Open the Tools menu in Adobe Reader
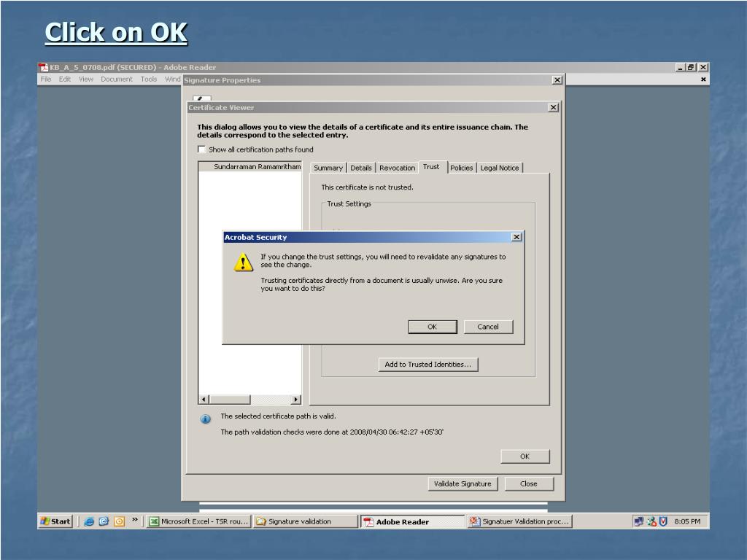The height and width of the screenshot is (560, 747). click(149, 79)
